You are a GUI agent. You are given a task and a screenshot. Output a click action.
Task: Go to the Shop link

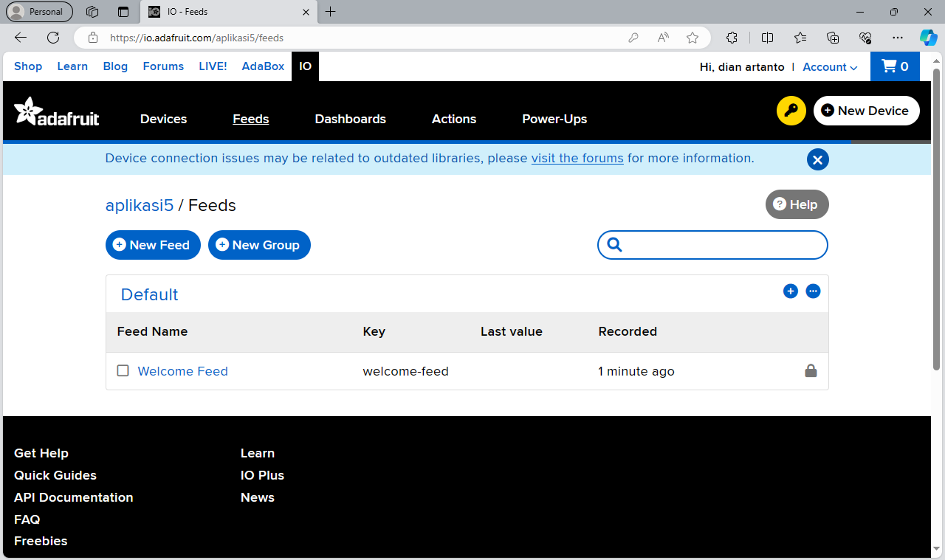pyautogui.click(x=28, y=66)
